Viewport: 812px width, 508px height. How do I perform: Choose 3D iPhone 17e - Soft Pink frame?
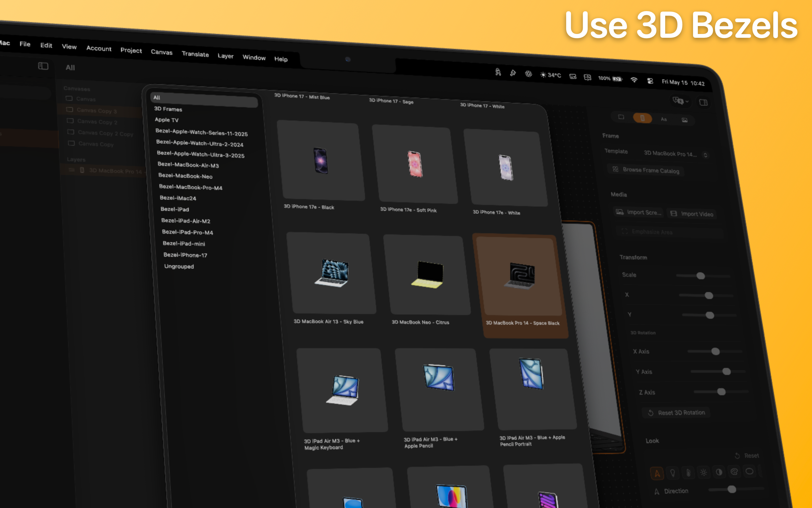pos(415,164)
